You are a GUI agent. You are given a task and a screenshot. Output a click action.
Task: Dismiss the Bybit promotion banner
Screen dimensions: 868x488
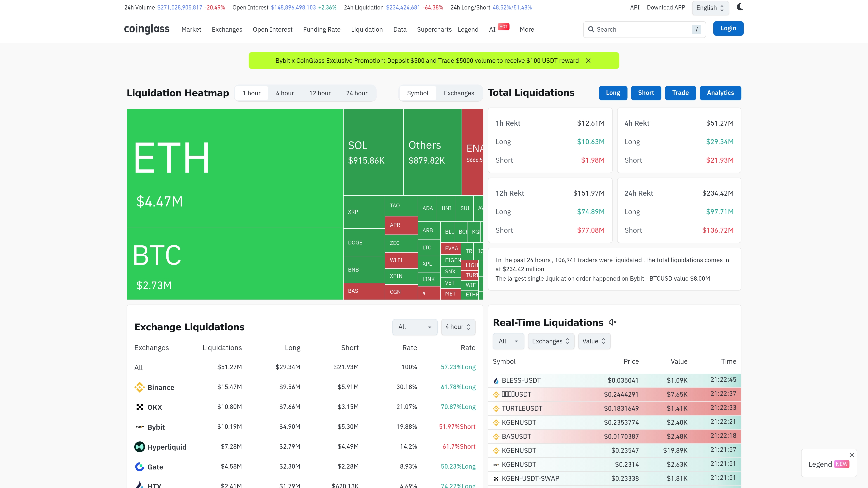click(588, 61)
